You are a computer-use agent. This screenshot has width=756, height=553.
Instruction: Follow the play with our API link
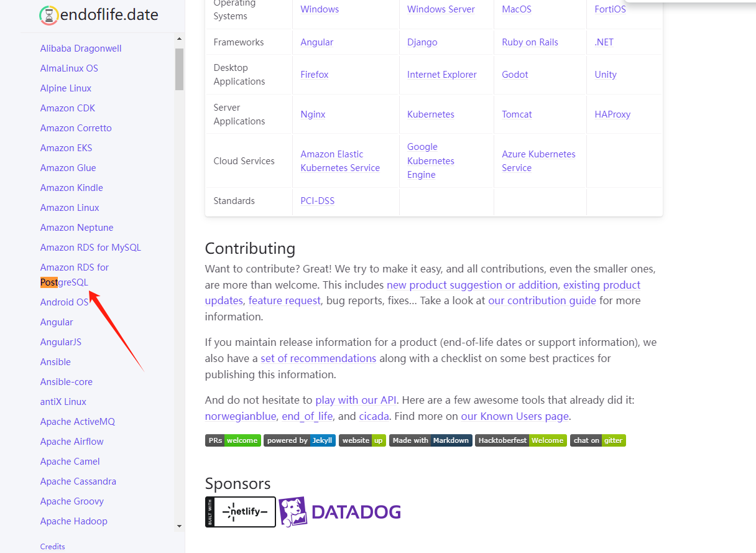(x=356, y=400)
